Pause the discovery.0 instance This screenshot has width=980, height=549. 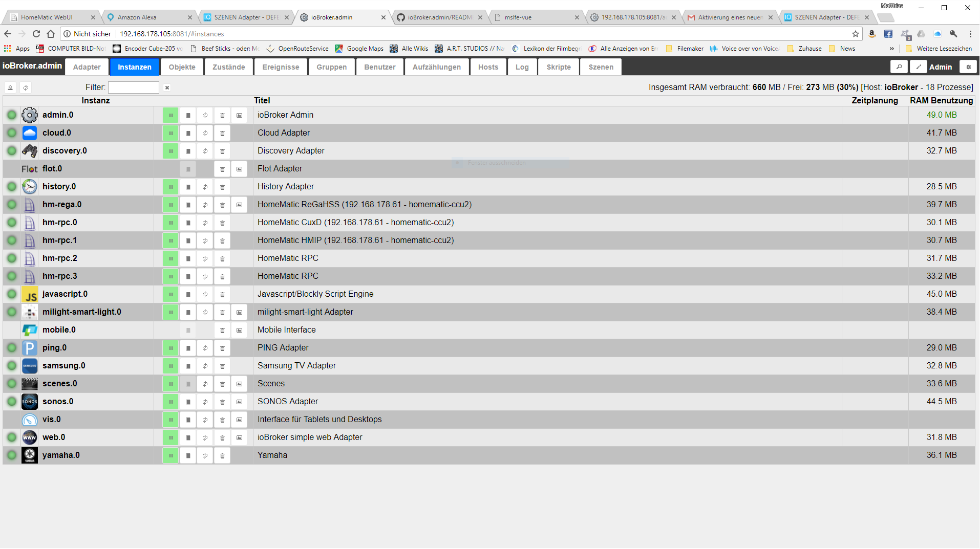[171, 151]
